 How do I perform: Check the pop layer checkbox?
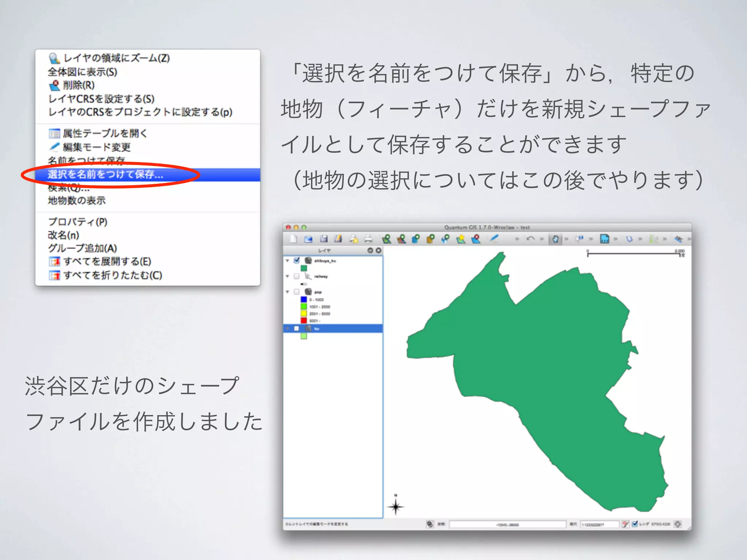pos(297,292)
